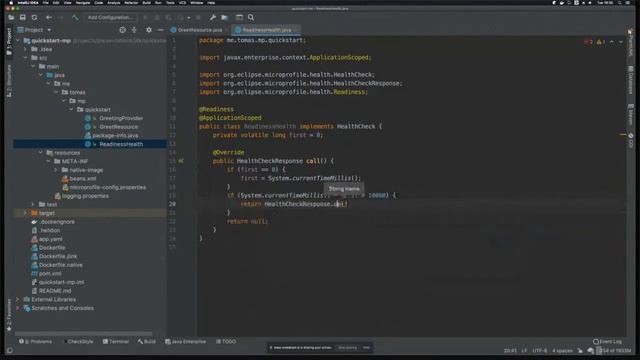The width and height of the screenshot is (640, 360).
Task: Open app.yaml file
Action: (50, 239)
